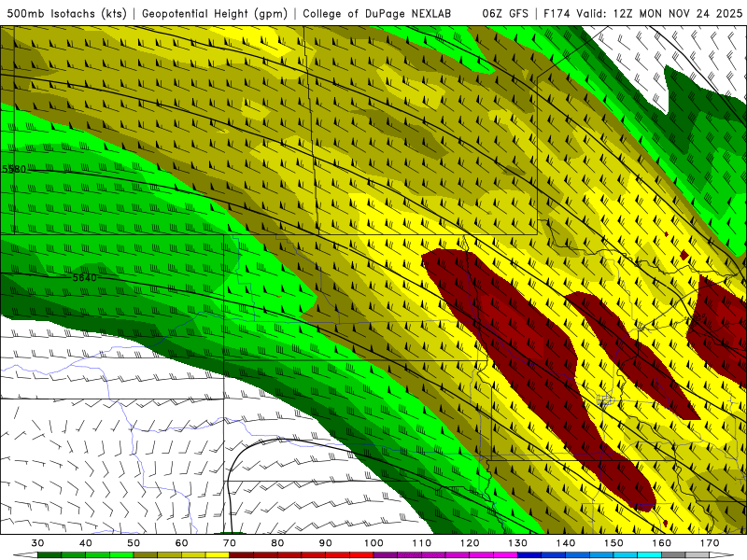
Task: Click the "College of DuPage NEXLAB" label
Action: (x=376, y=13)
